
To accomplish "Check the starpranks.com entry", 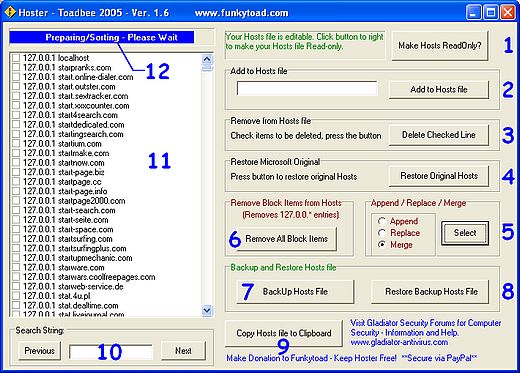I will pos(16,67).
